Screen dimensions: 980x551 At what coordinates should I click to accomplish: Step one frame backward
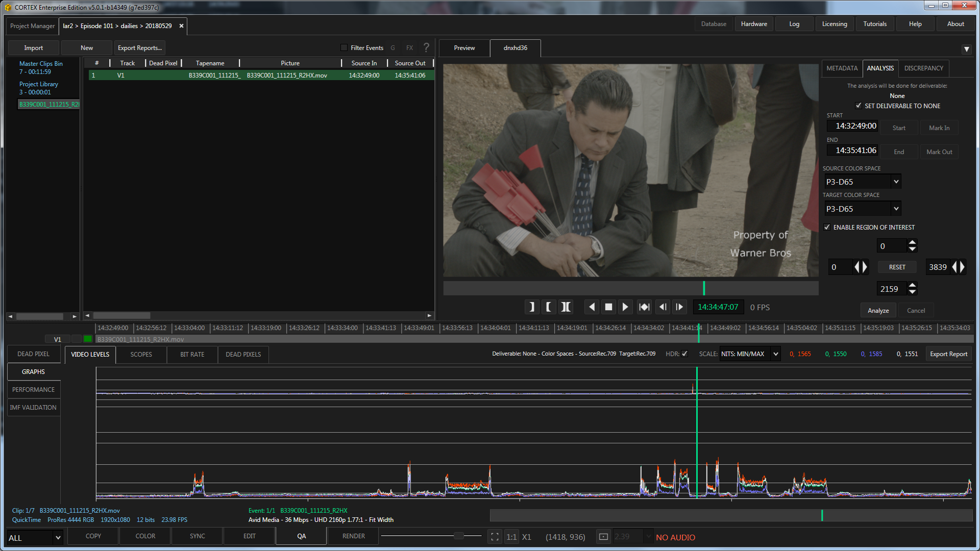(663, 307)
